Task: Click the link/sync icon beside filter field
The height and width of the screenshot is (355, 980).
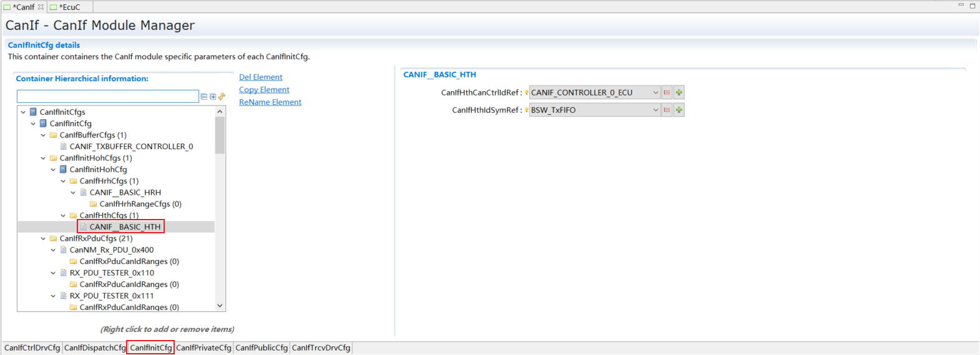Action: pyautogui.click(x=222, y=97)
